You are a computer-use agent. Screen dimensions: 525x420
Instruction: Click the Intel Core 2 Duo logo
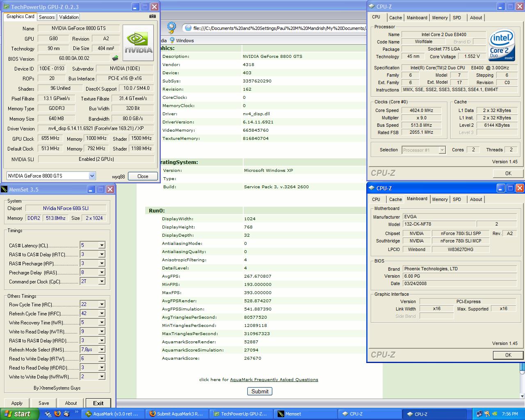(x=502, y=45)
